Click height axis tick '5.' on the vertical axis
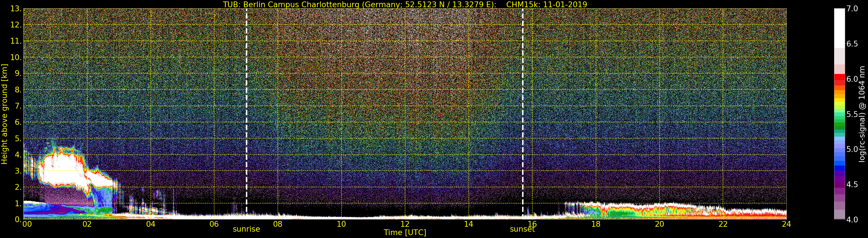868x238 pixels. (x=18, y=138)
